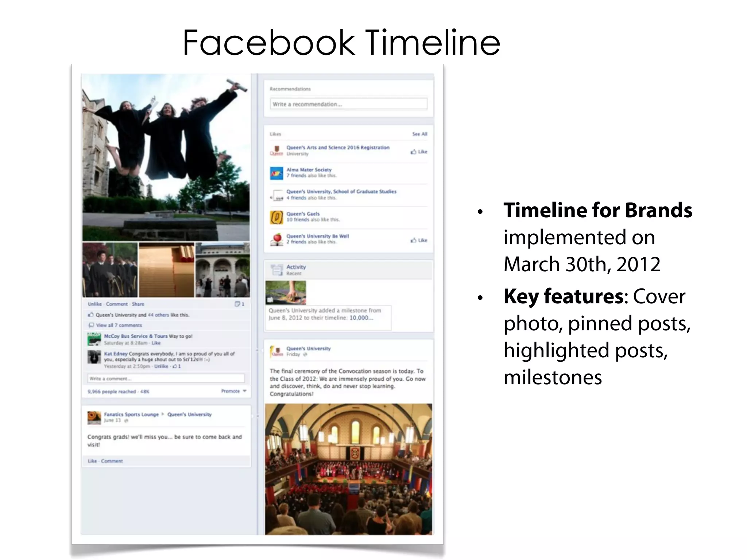This screenshot has height=560, width=747.
Task: Open Alma Mater Society page link
Action: coord(309,170)
